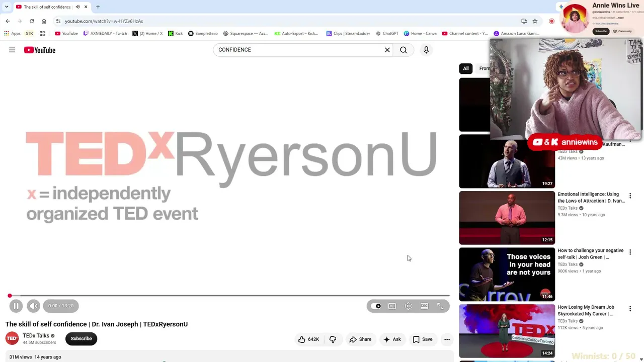This screenshot has height=362, width=644.
Task: Go back in browser history
Action: (8, 21)
